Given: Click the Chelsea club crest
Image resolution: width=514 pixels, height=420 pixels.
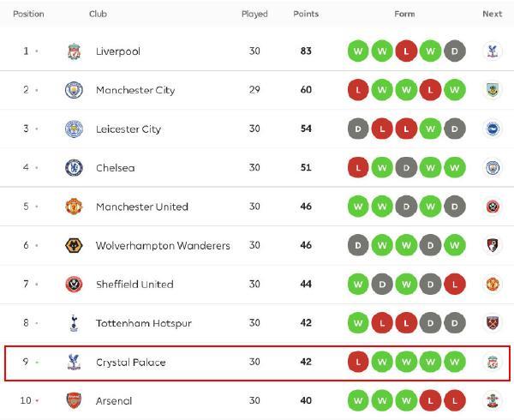Looking at the screenshot, I should (x=74, y=168).
